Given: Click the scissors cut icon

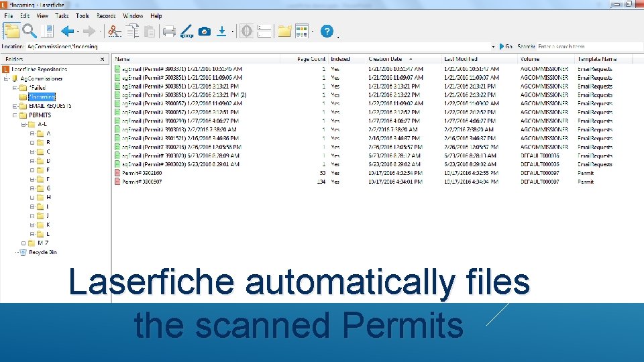Looking at the screenshot, I should point(115,32).
